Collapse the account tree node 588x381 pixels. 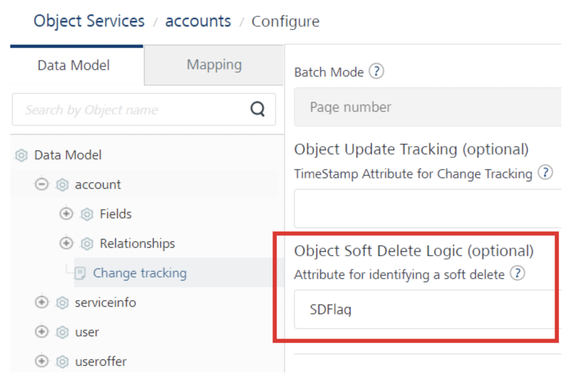(x=41, y=184)
